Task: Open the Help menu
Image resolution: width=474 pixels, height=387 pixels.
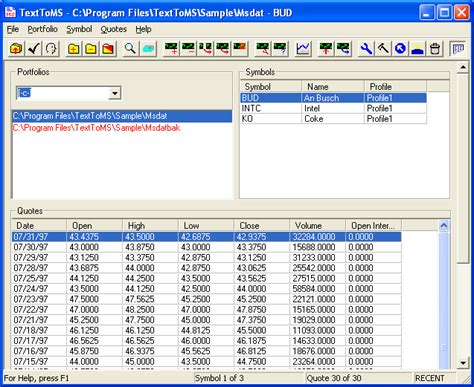Action: 143,29
